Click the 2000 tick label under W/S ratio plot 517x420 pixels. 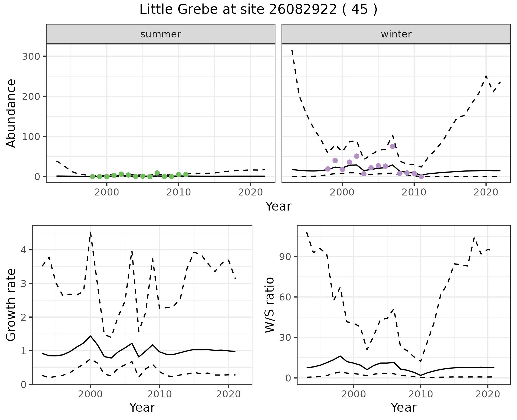(x=353, y=394)
